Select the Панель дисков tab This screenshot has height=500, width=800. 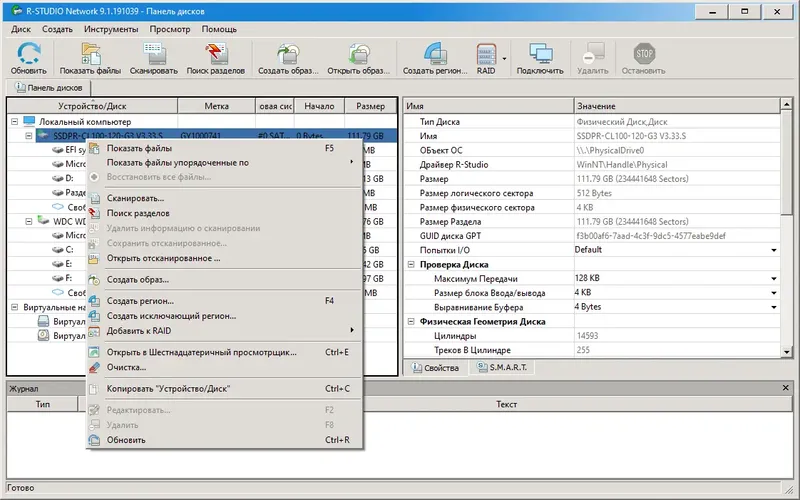pos(48,88)
